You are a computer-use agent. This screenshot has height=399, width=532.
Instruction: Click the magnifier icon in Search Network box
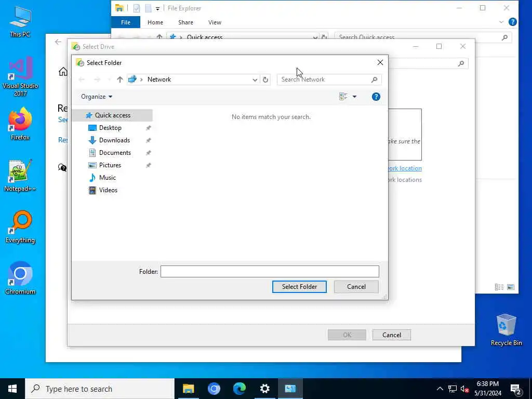click(374, 79)
